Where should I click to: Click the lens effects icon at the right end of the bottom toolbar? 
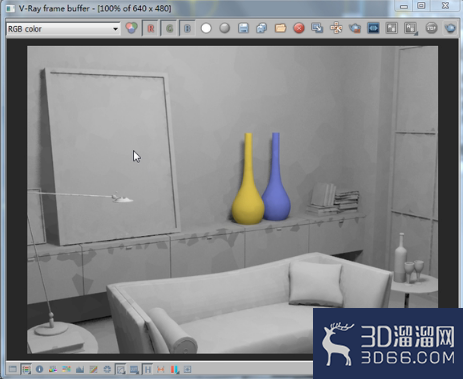188,369
